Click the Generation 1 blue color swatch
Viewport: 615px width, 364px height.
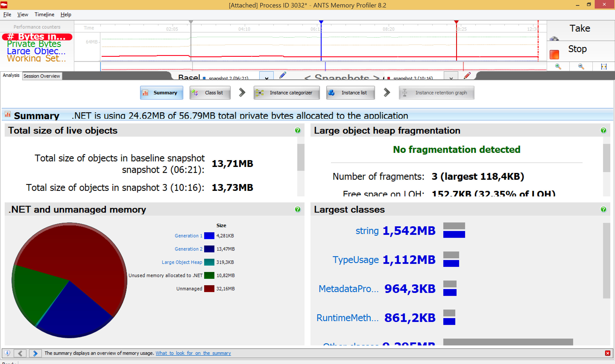coord(209,236)
